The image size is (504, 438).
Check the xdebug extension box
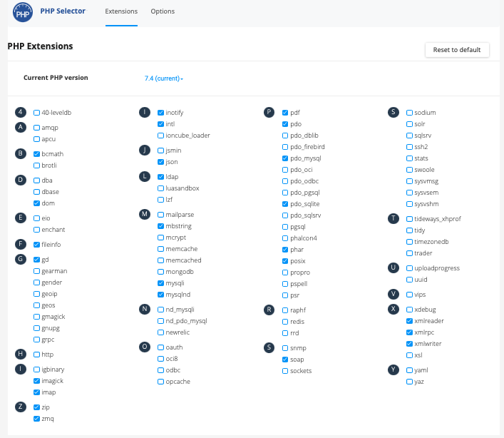click(x=409, y=310)
